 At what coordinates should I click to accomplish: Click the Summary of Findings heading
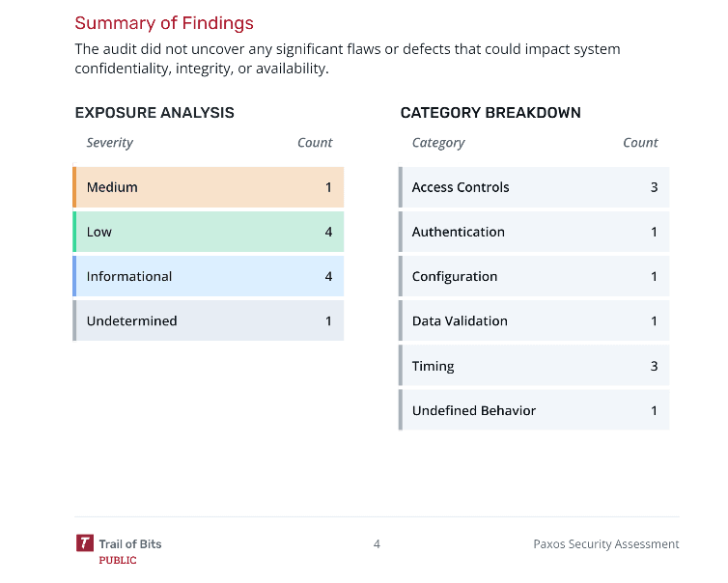click(164, 23)
